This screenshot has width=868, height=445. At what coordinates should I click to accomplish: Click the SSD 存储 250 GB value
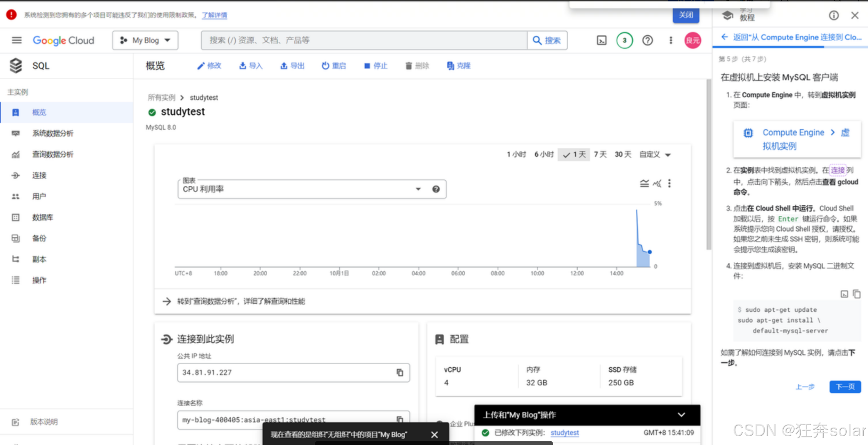click(621, 383)
